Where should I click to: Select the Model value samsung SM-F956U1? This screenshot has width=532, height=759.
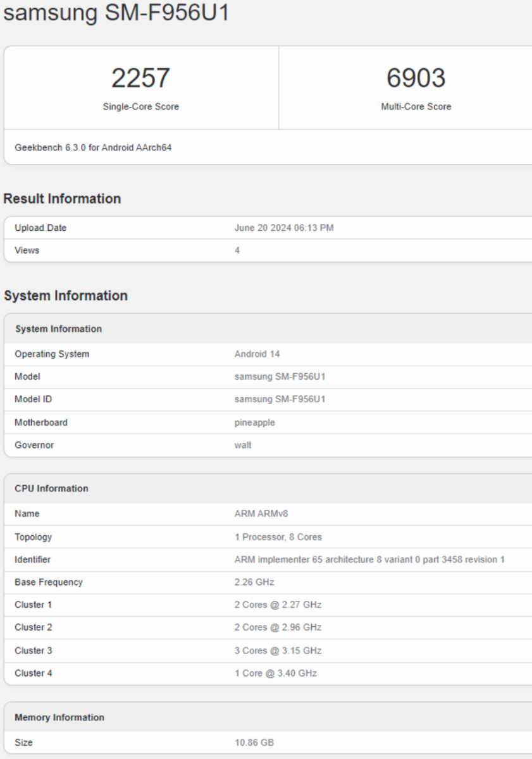[280, 377]
